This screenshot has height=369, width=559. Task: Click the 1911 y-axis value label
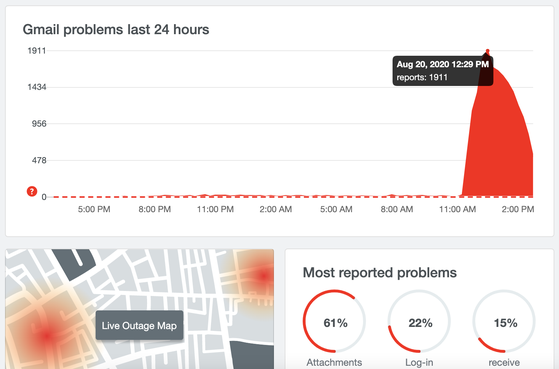click(37, 51)
